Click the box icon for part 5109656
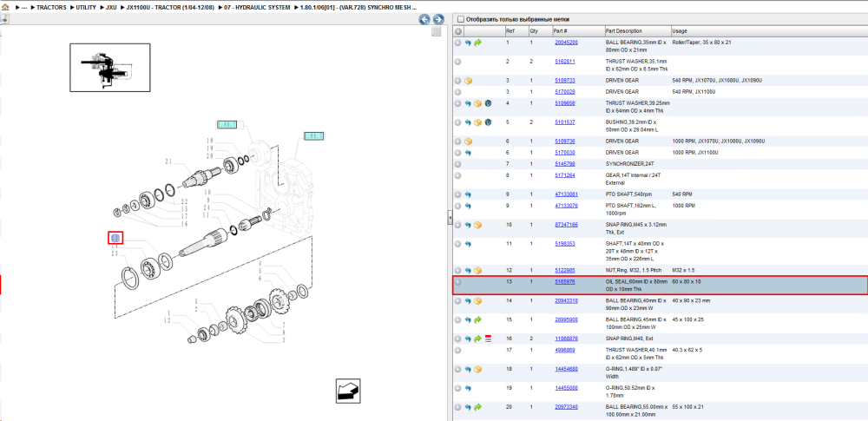The height and width of the screenshot is (421, 868). [477, 103]
